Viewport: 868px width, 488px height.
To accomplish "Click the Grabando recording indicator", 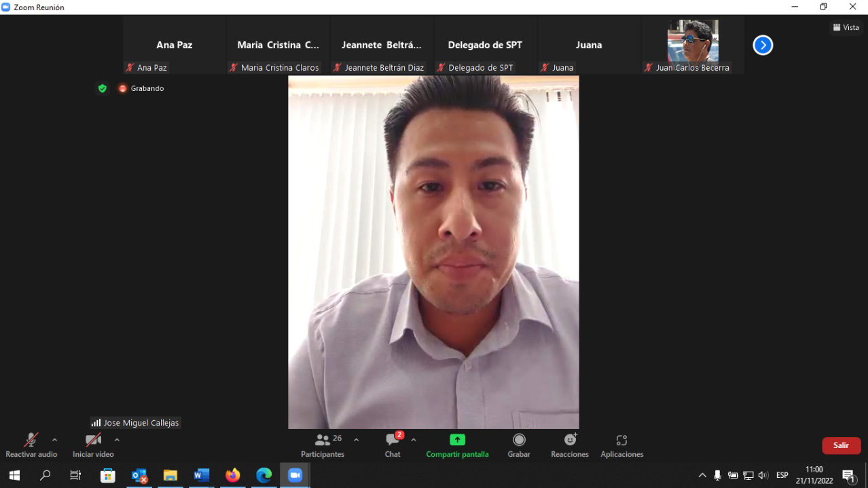I will tap(141, 88).
